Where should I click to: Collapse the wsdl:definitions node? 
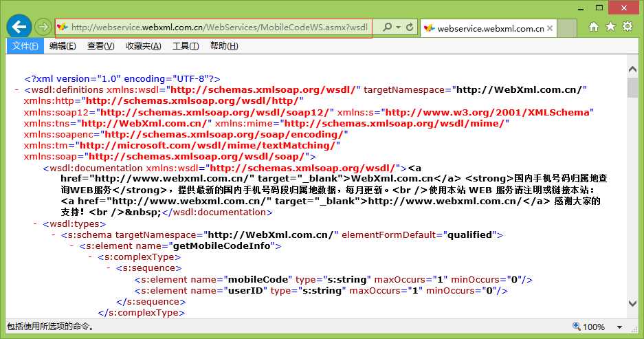pyautogui.click(x=17, y=89)
